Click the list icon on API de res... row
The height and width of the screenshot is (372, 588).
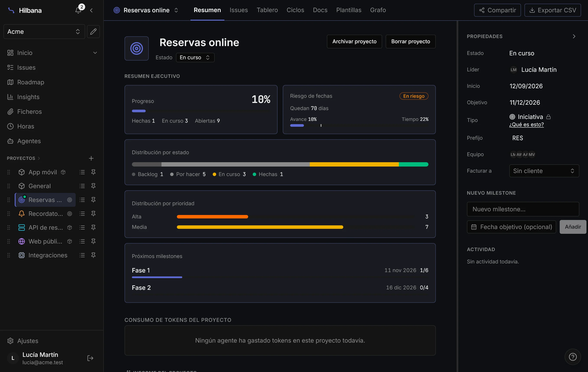coord(82,227)
